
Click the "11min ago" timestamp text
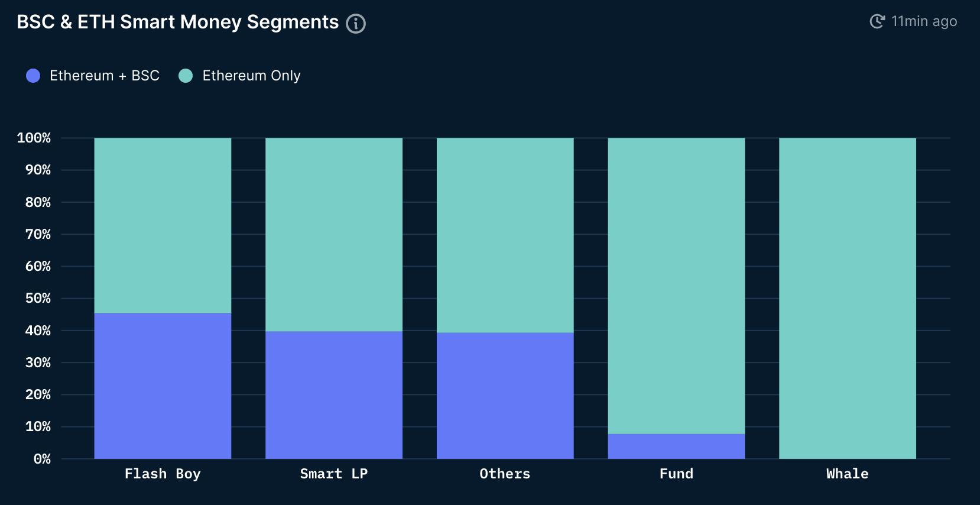point(924,21)
